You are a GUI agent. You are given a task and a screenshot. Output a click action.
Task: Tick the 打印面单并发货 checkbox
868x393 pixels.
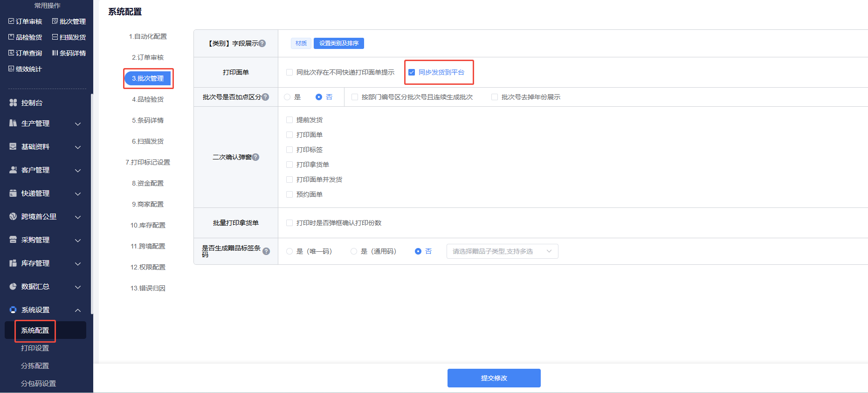pos(289,179)
